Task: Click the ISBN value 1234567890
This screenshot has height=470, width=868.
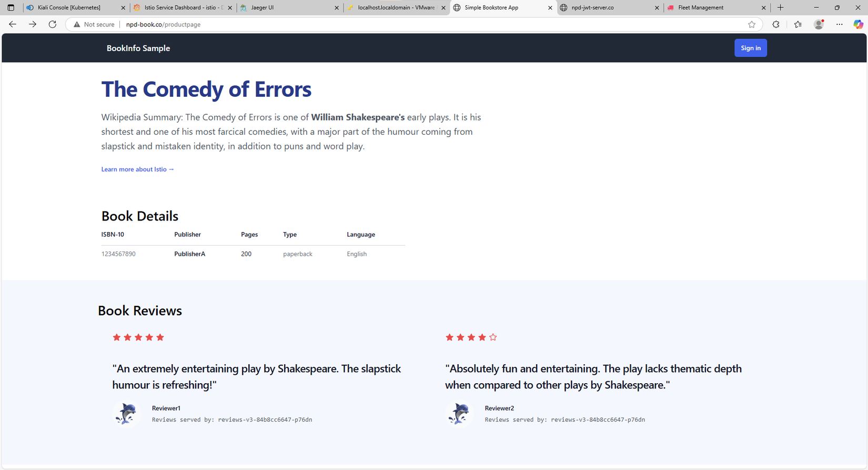Action: point(118,254)
